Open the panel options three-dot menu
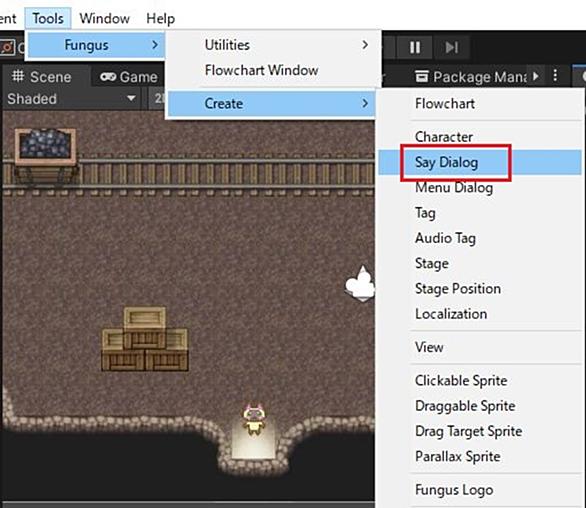The height and width of the screenshot is (508, 586). (x=555, y=76)
